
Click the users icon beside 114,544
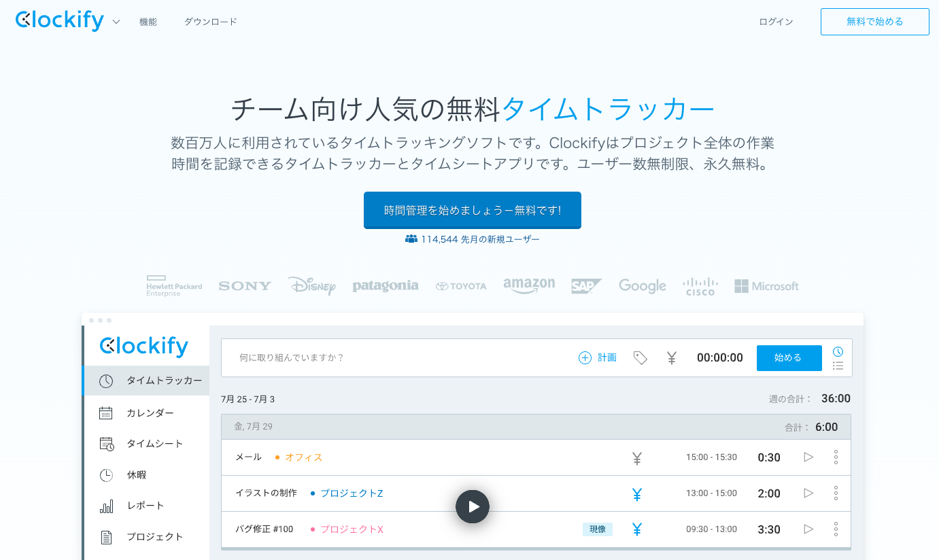tap(411, 239)
